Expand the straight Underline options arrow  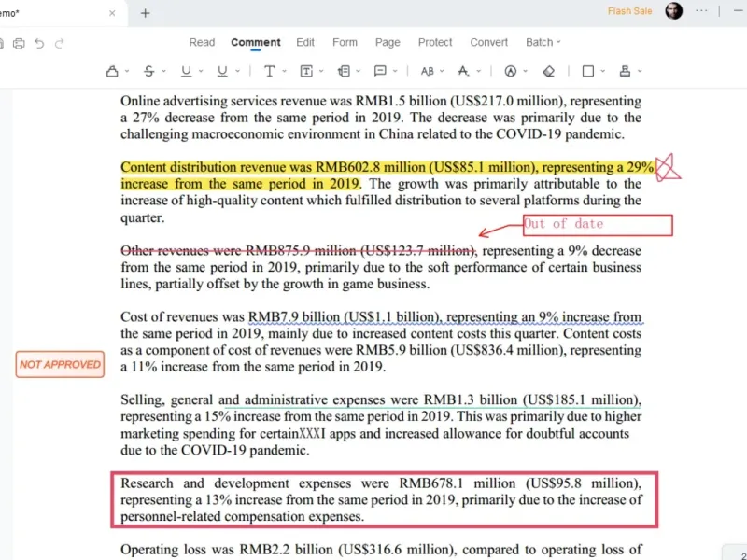point(201,72)
